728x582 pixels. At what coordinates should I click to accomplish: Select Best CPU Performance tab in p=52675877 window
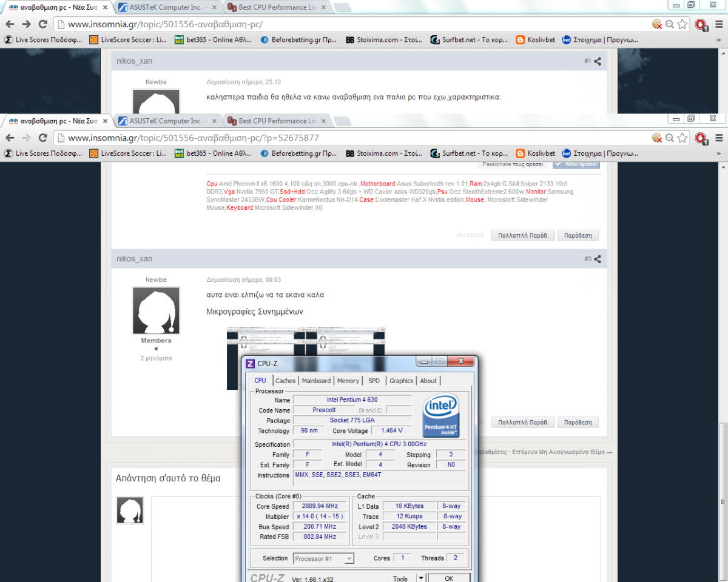tap(276, 121)
